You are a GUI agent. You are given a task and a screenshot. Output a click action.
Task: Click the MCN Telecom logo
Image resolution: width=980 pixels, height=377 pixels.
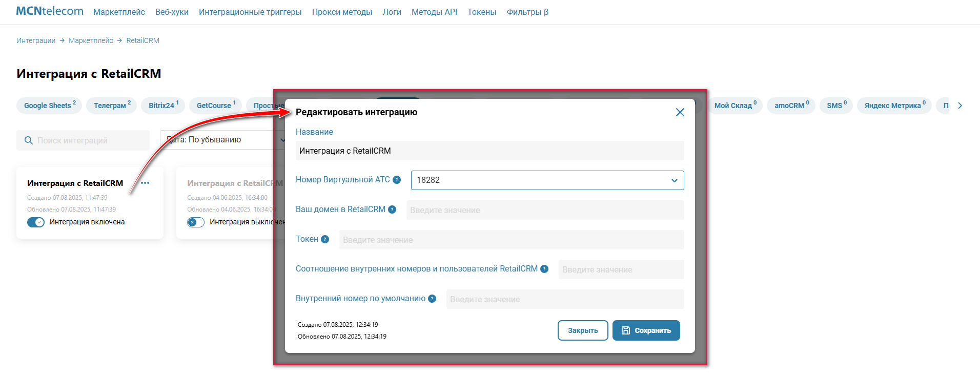pos(50,11)
